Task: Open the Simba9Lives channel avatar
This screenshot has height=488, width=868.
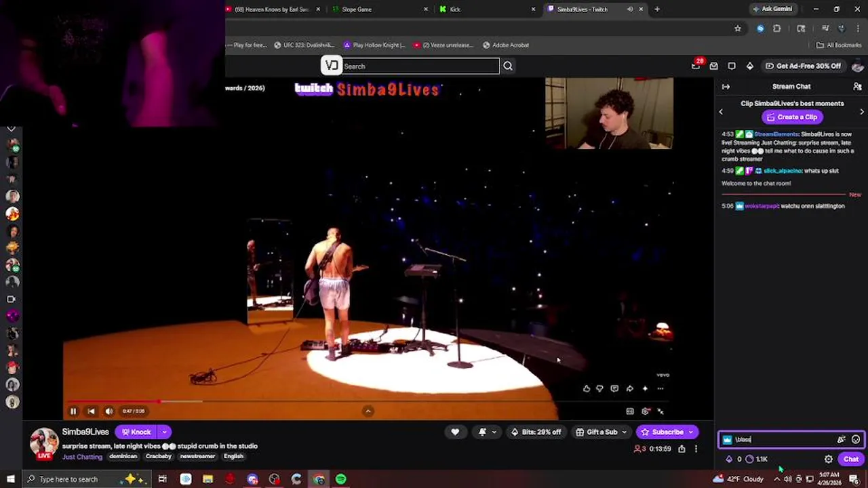Action: 44,443
